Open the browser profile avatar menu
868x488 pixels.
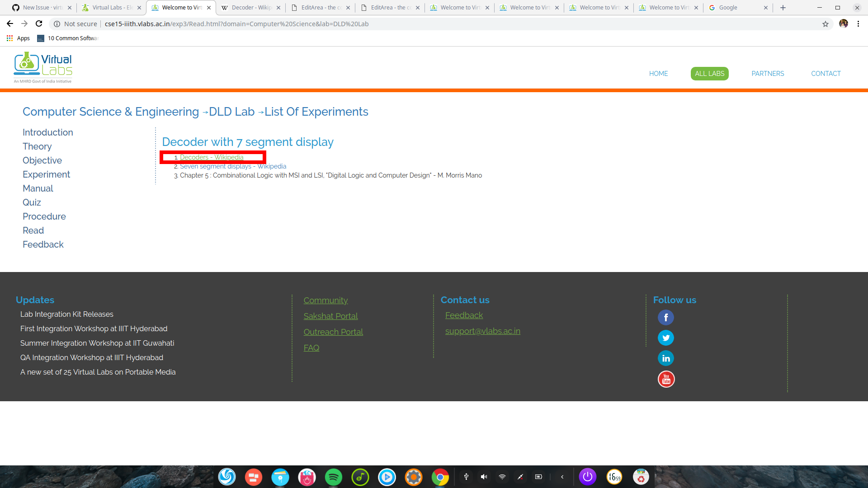pyautogui.click(x=844, y=24)
